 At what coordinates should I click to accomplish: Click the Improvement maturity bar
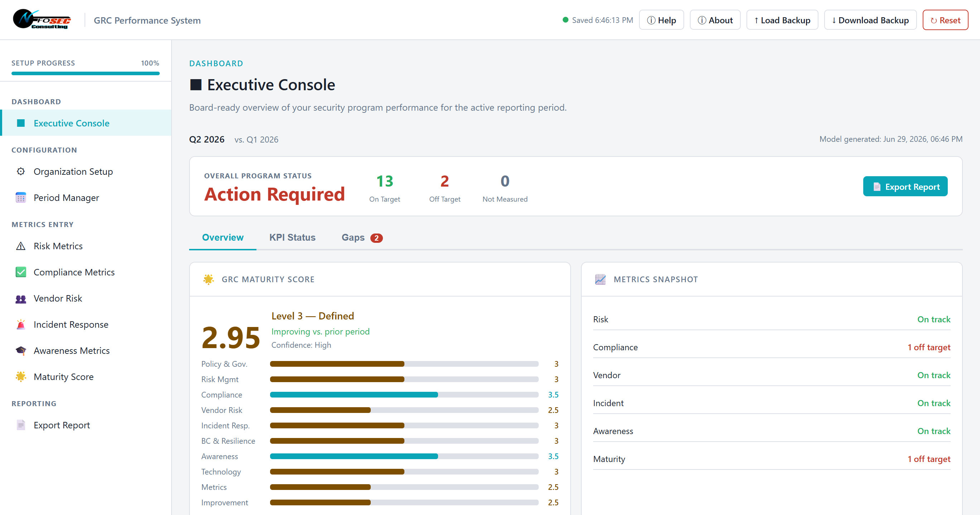point(404,502)
